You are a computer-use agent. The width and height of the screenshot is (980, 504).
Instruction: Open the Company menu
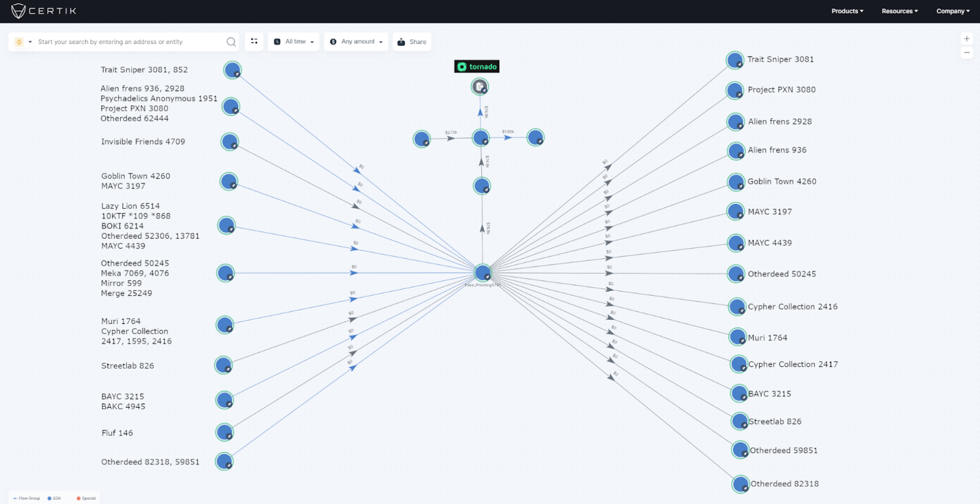(x=953, y=11)
